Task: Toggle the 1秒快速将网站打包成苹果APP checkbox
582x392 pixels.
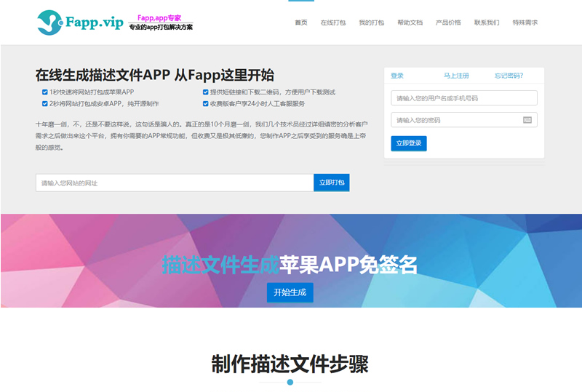Action: [x=44, y=92]
